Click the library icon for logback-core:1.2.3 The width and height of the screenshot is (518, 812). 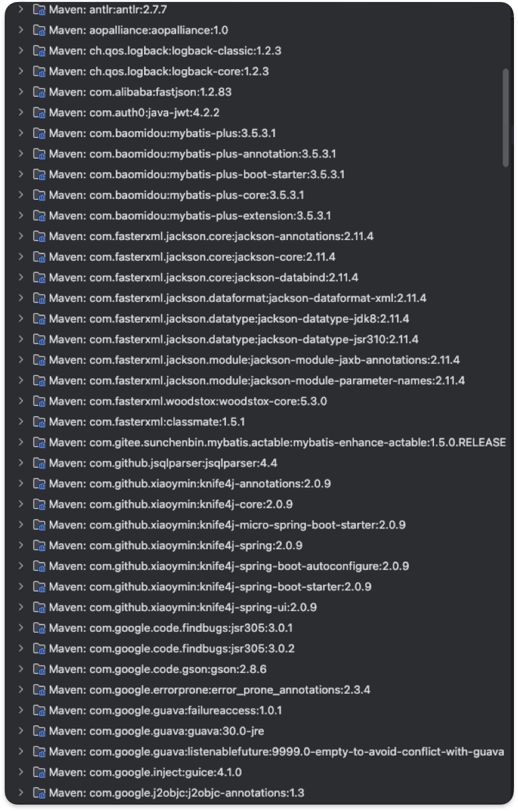tap(39, 71)
